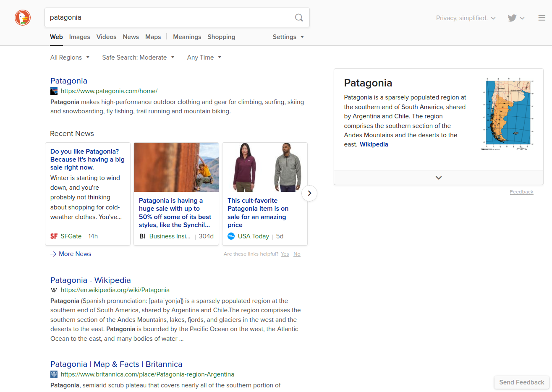552x392 pixels.
Task: Click the SFGate source icon
Action: pos(54,236)
